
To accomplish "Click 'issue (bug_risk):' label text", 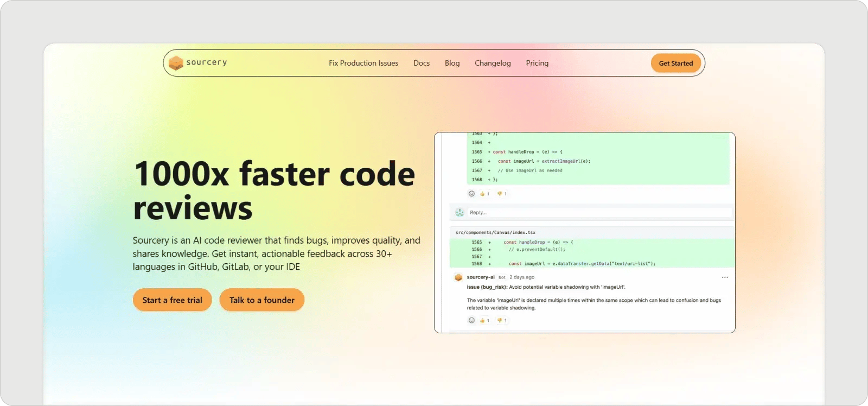I will [487, 287].
